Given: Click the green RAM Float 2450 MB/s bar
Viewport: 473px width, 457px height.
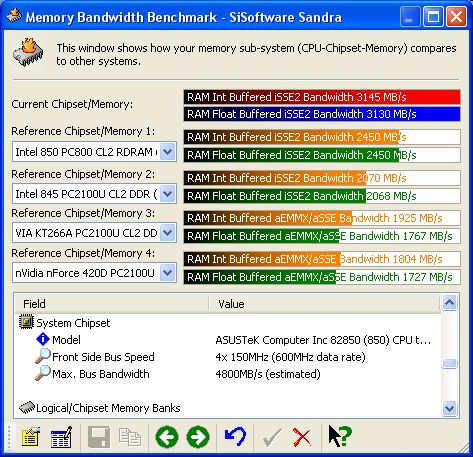Looking at the screenshot, I should (322, 155).
